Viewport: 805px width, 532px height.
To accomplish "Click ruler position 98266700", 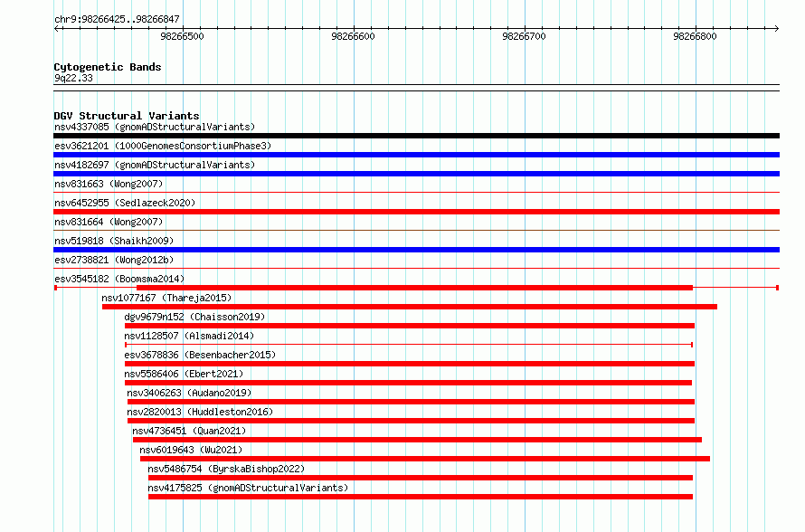I will pos(525,36).
